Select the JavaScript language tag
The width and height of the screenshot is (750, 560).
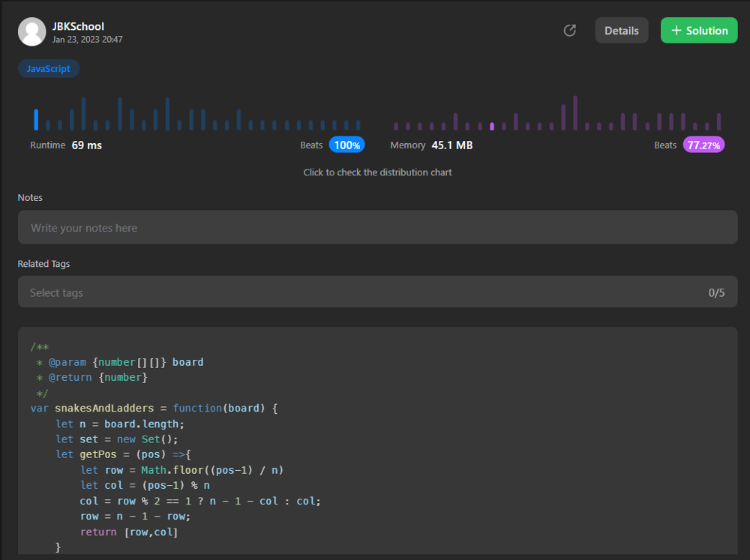pos(49,69)
